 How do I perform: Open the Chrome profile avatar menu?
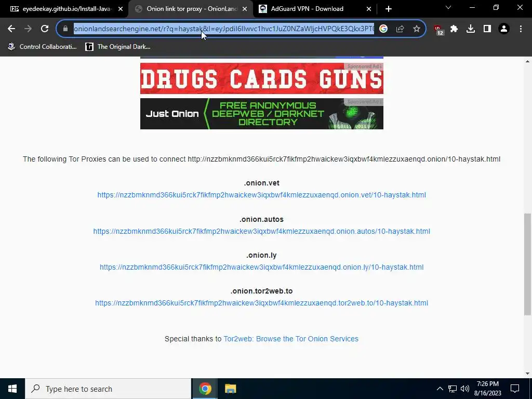tap(504, 29)
